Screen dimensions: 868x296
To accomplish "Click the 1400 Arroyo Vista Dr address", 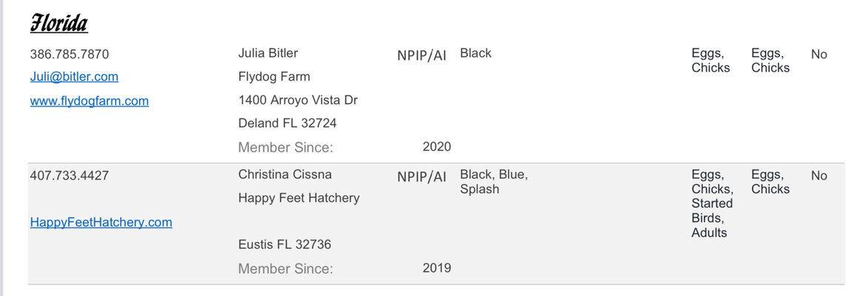I will (x=298, y=101).
